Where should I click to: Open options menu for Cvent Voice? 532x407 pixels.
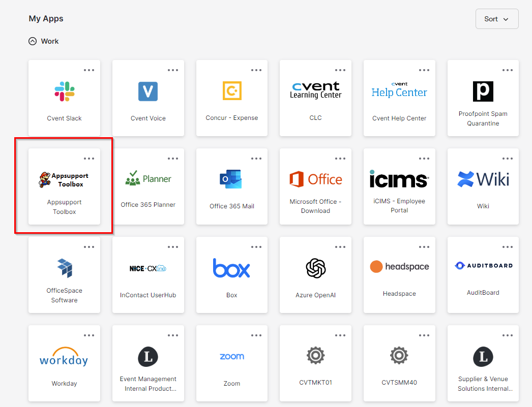(173, 70)
